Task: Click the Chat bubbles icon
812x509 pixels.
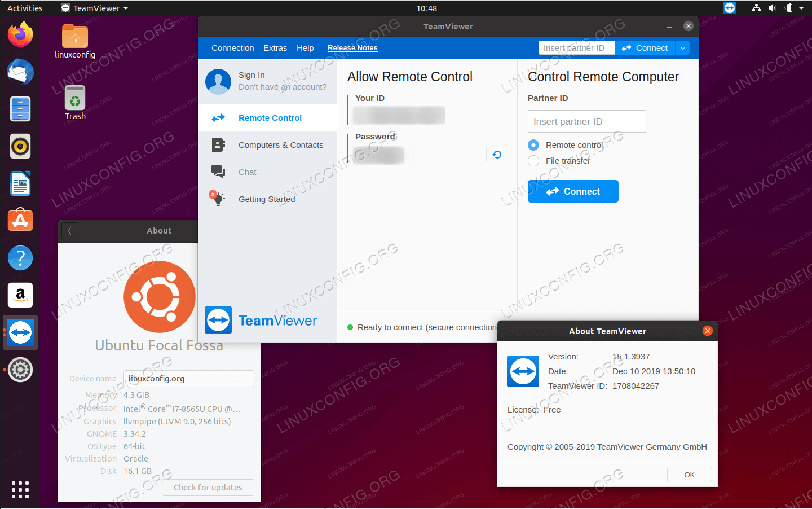Action: coord(218,172)
